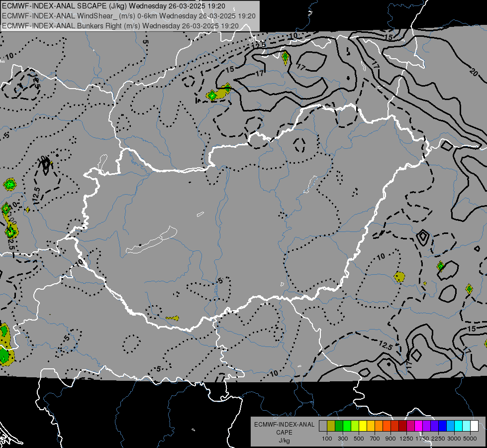
Task: Click the olive swatch in the CAPE legend
Action: 331,426
